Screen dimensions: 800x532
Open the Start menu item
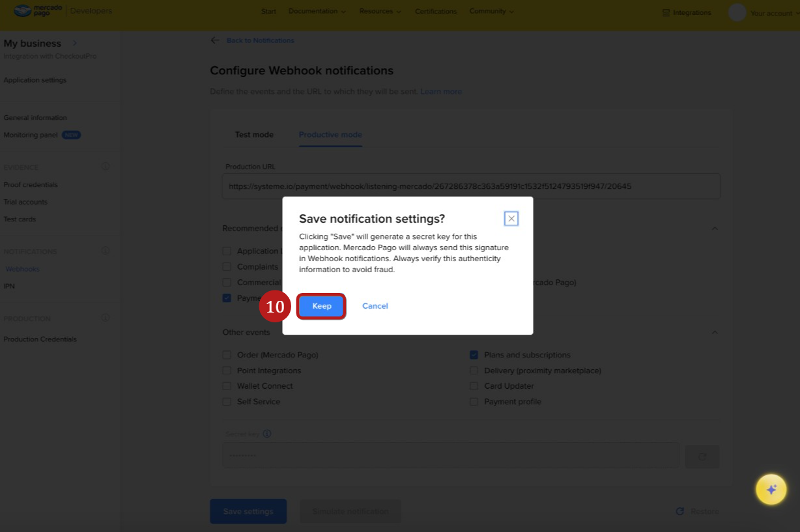click(x=268, y=12)
